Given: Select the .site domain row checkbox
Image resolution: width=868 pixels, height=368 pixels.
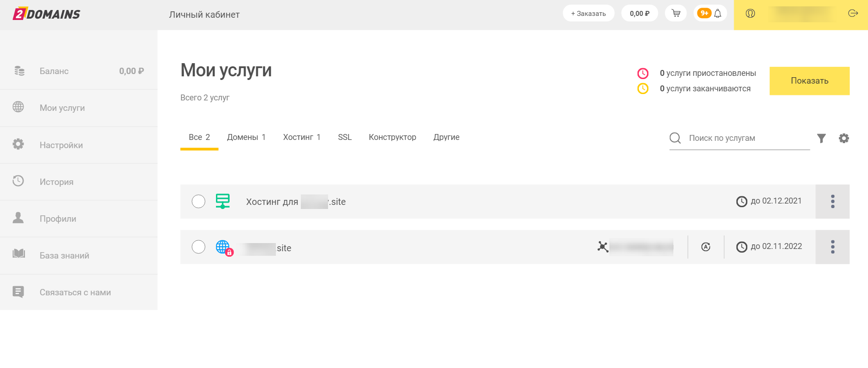Looking at the screenshot, I should (x=198, y=247).
